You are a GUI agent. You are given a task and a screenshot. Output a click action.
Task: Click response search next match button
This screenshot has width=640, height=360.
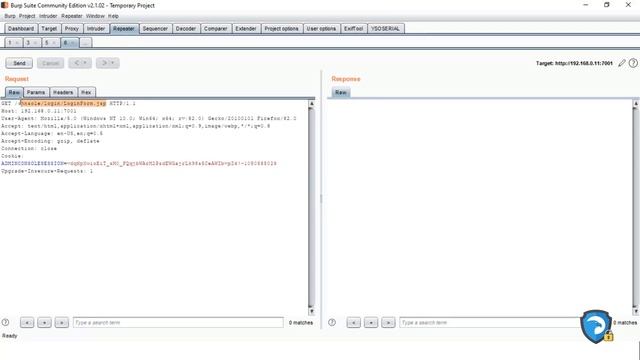pos(388,322)
